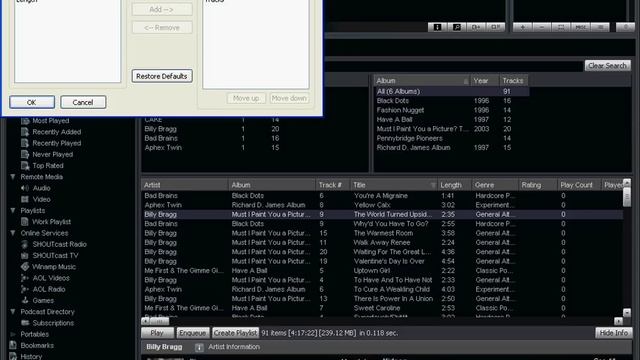Click the playlist add plus button
This screenshot has width=640, height=360.
522,27
